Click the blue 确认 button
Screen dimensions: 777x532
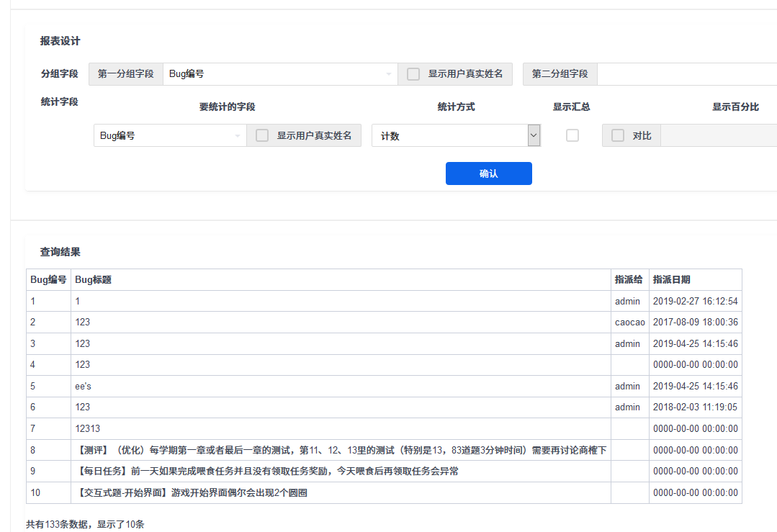point(488,173)
